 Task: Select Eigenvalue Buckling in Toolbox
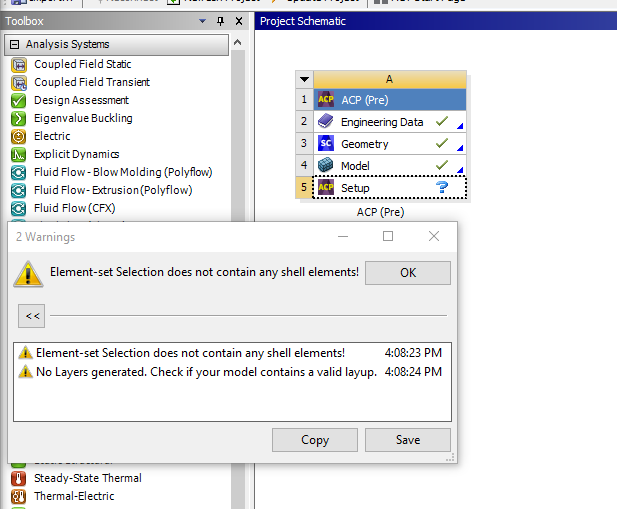pyautogui.click(x=83, y=118)
